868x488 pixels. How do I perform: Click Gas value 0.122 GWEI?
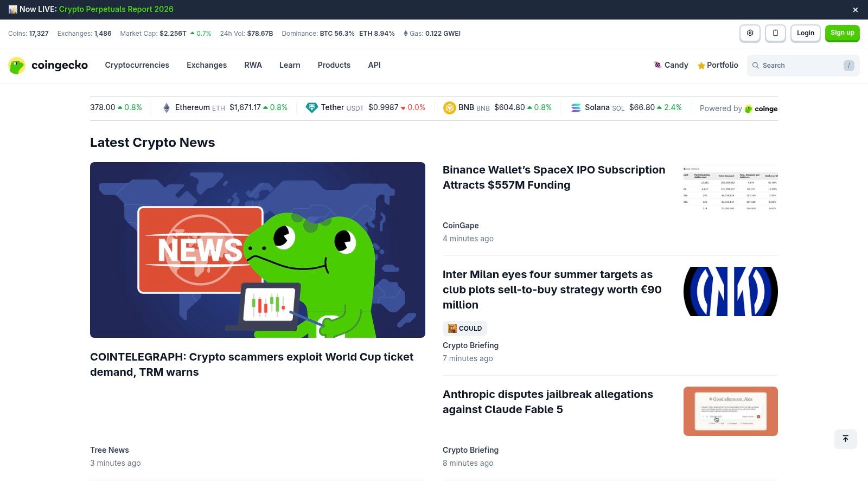[x=443, y=34]
